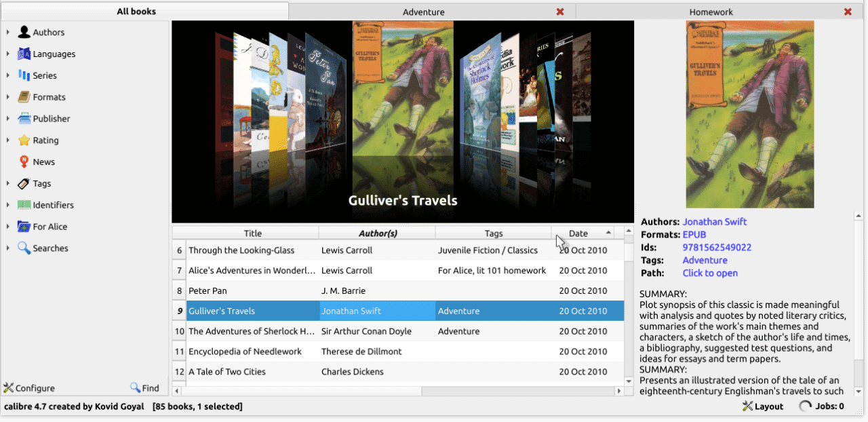Click the Authors category icon
The height and width of the screenshot is (422, 868).
(x=24, y=32)
